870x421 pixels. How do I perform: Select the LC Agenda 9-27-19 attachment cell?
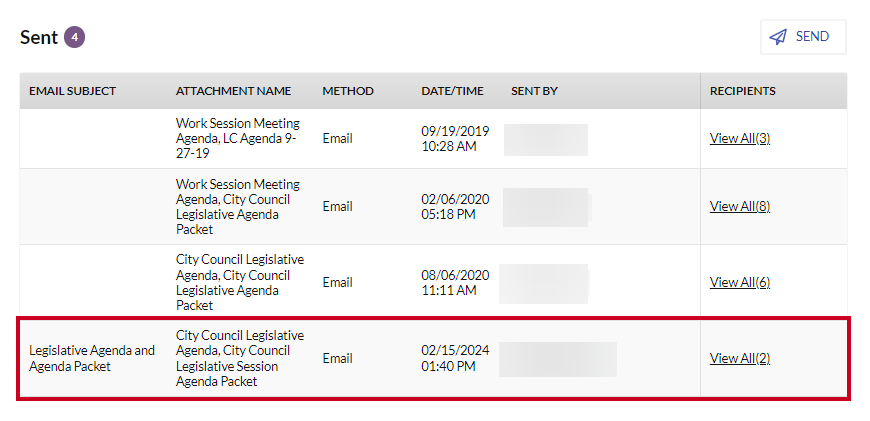pyautogui.click(x=238, y=138)
